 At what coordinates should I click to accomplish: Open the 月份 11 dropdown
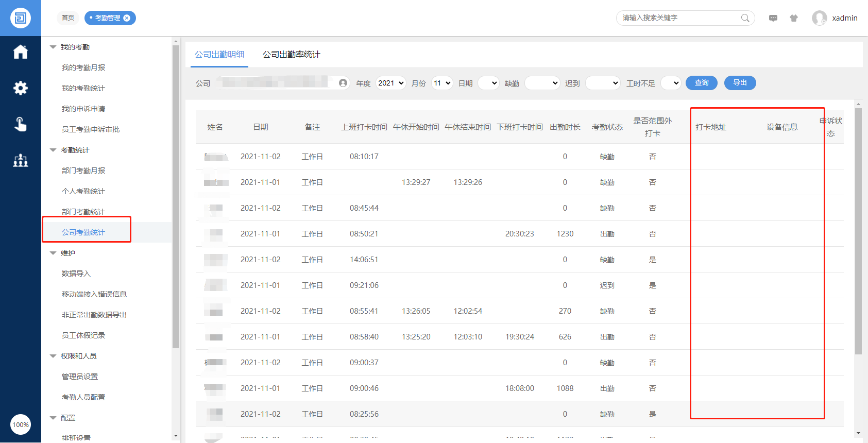pos(442,83)
